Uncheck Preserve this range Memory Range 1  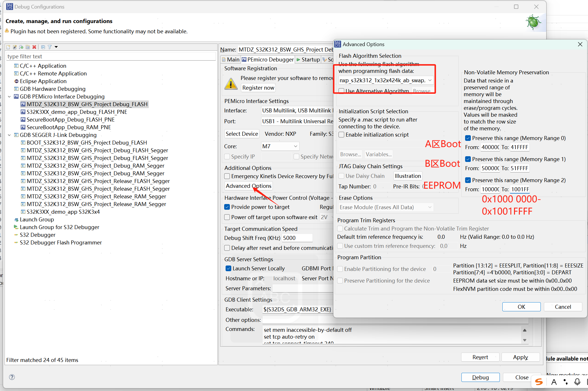[x=468, y=159]
